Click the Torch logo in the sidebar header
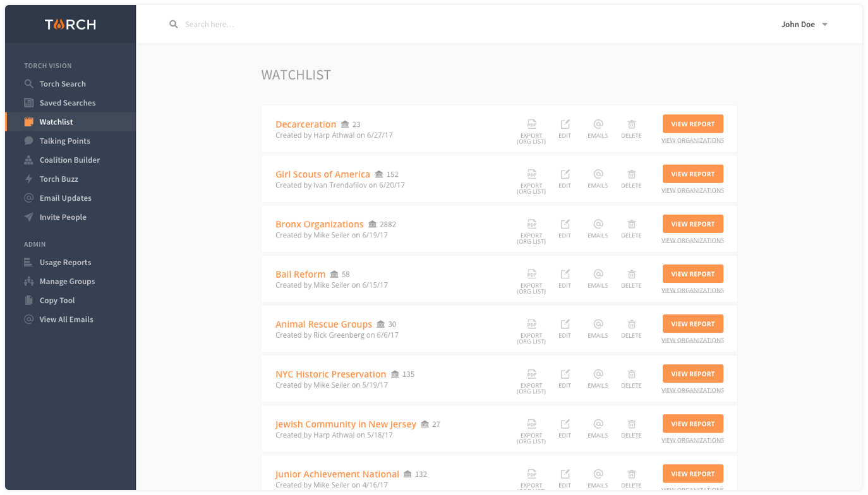 pos(70,25)
